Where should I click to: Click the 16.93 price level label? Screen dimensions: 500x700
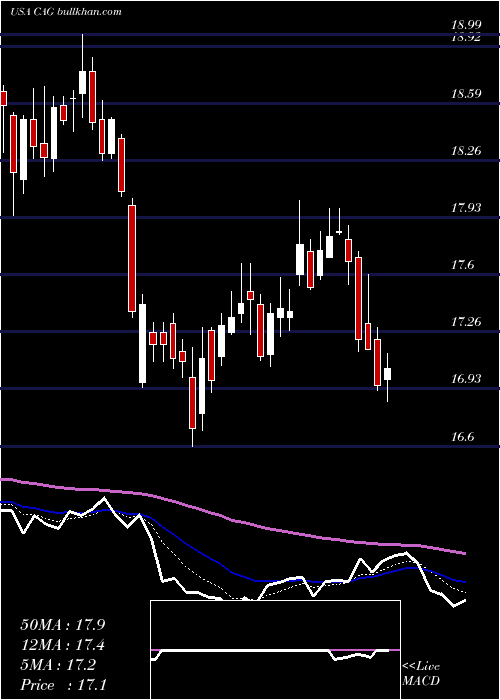(465, 379)
